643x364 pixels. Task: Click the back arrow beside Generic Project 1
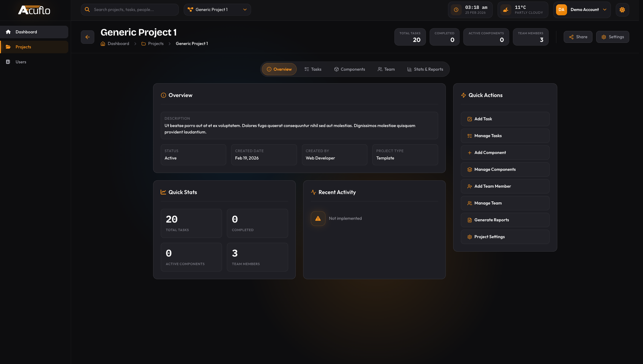tap(87, 37)
